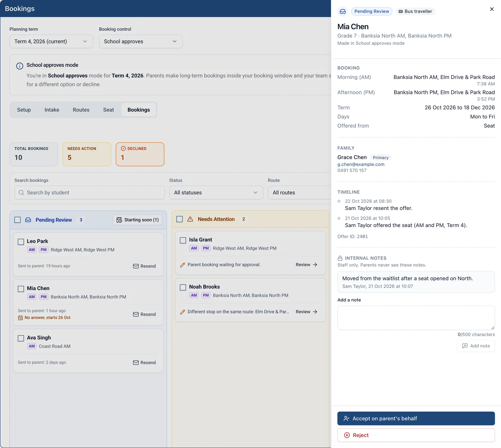This screenshot has height=448, width=501.
Task: Switch to the Intake tab
Action: coord(52,110)
